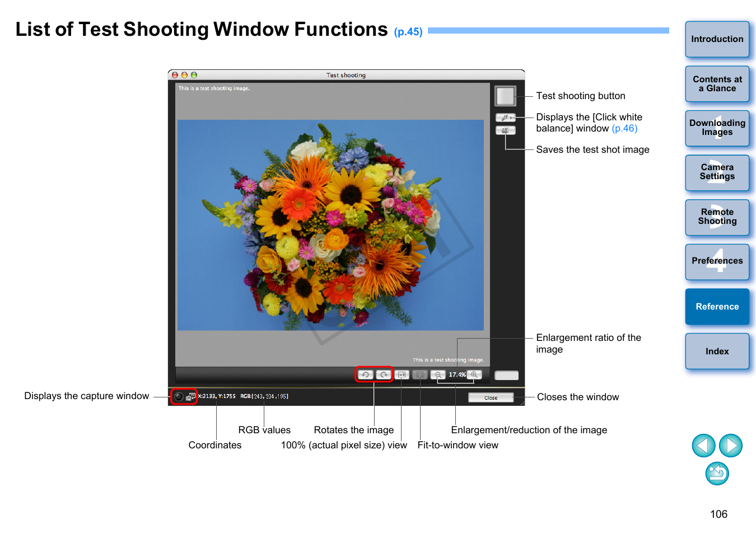756x534 pixels.
Task: Open the Downloading Images chapter
Action: (717, 128)
